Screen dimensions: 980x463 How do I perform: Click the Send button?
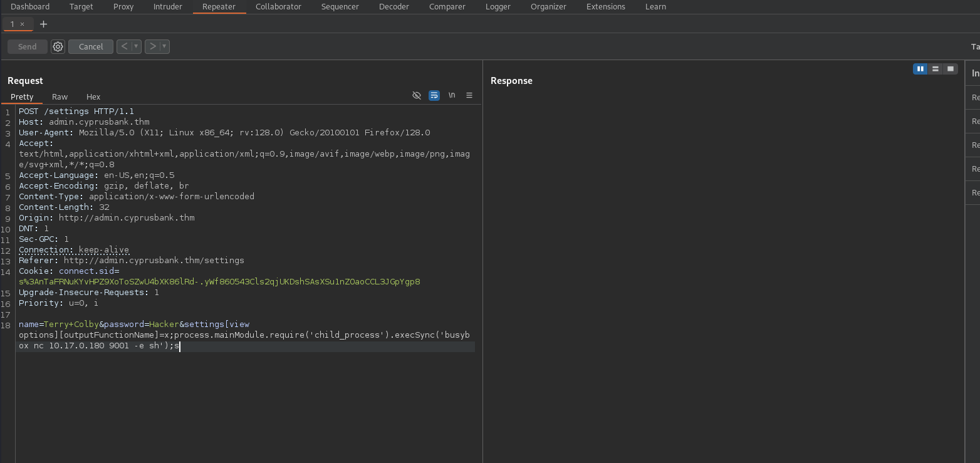(27, 46)
